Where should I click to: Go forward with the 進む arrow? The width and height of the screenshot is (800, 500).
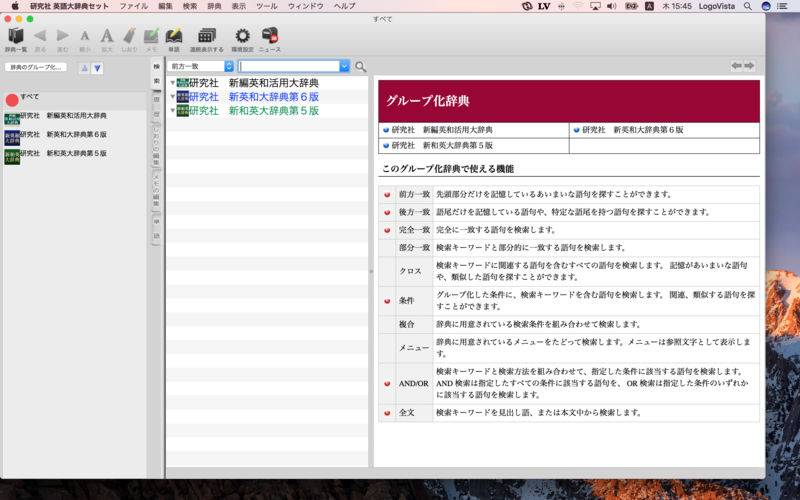pyautogui.click(x=62, y=39)
